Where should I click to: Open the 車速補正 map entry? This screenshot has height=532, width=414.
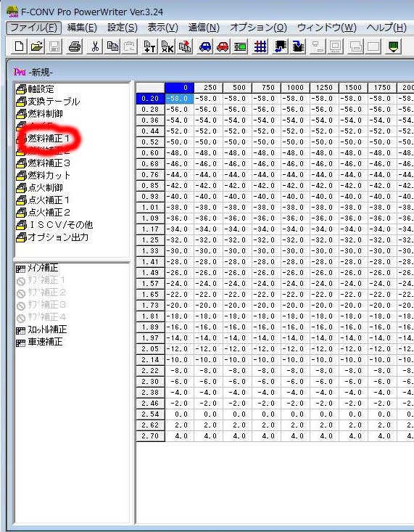(x=39, y=342)
